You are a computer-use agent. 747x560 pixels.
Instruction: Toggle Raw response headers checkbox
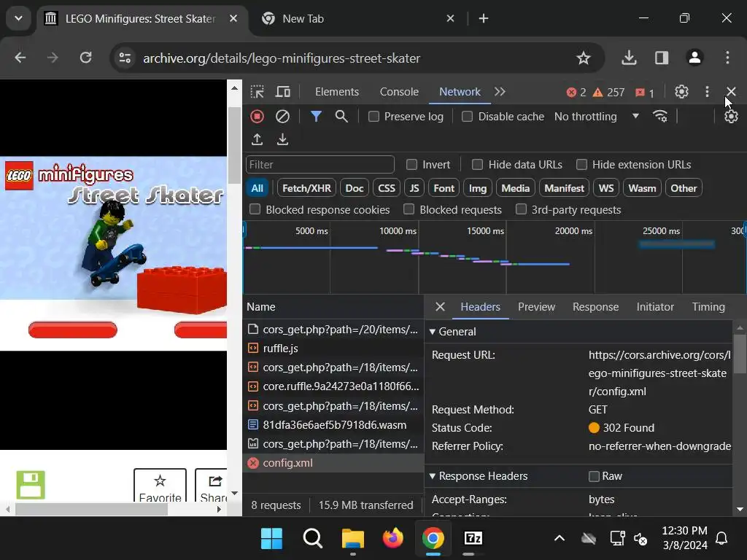[x=594, y=476]
